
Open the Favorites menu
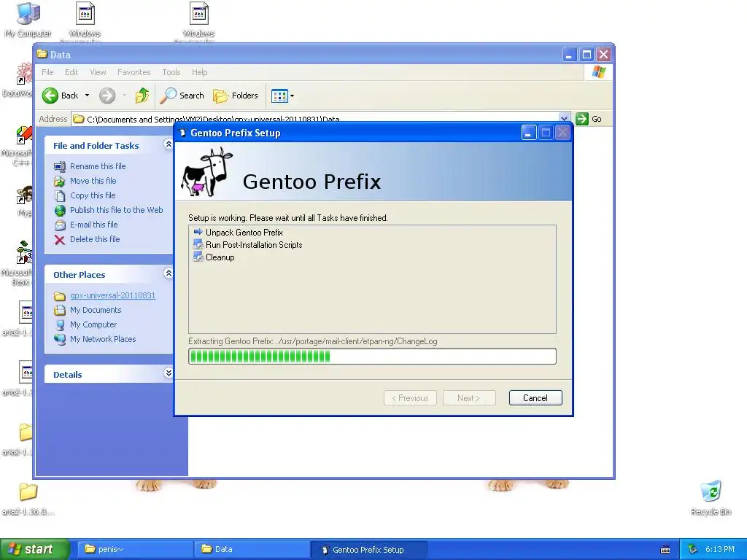(134, 72)
